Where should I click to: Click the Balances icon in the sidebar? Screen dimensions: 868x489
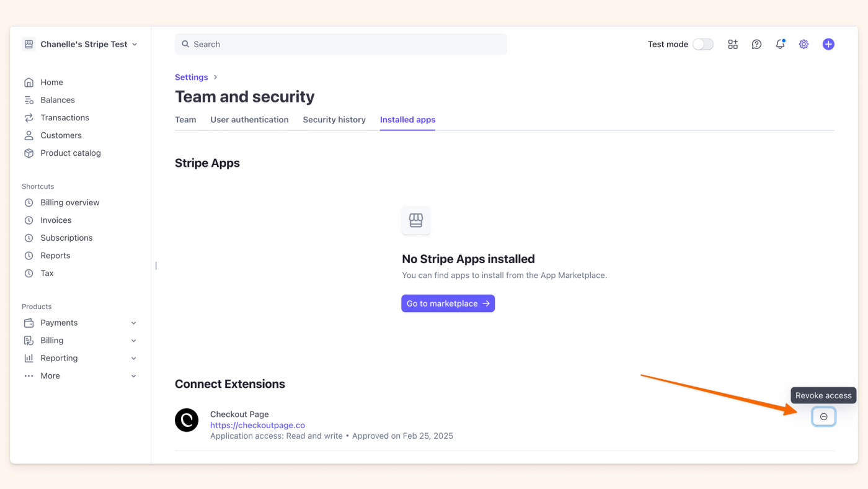[29, 100]
